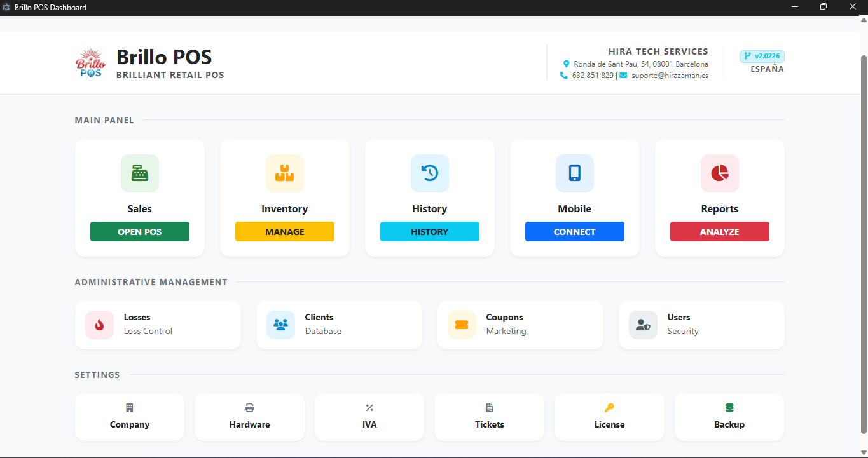868x458 pixels.
Task: Click the Clients Database subtitle text
Action: pos(323,331)
